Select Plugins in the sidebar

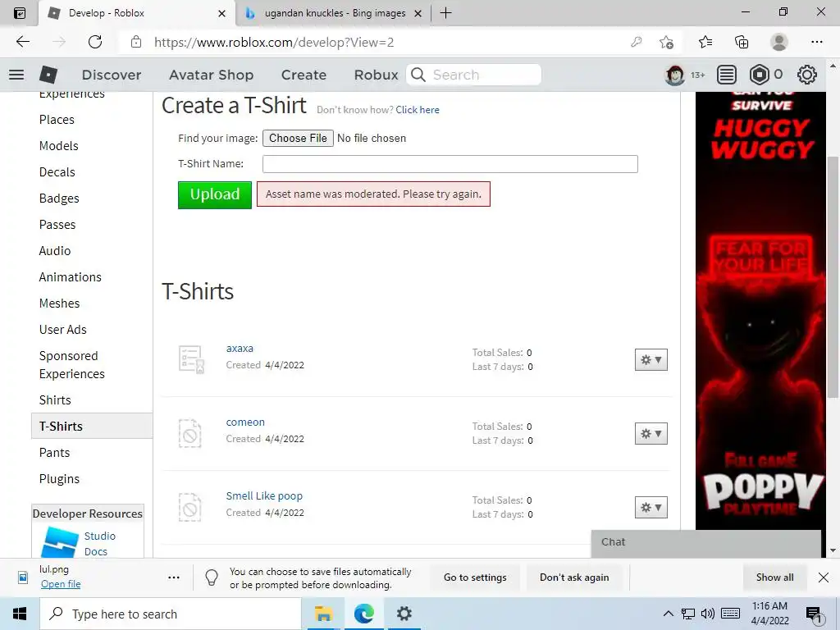[x=59, y=479]
